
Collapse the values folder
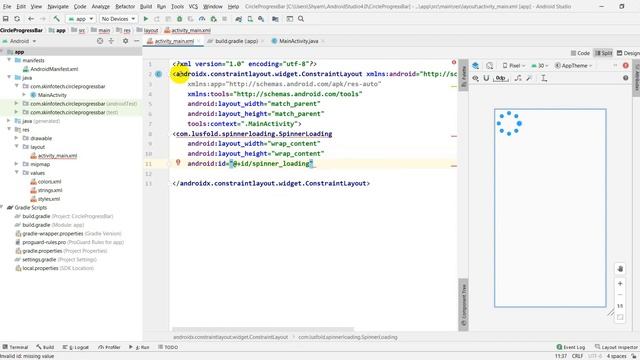click(x=17, y=173)
